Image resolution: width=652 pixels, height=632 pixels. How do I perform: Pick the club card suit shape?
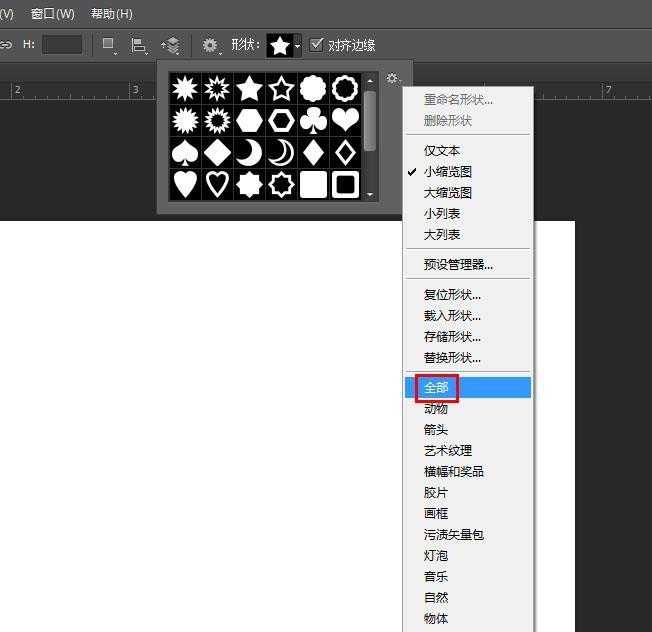click(314, 121)
